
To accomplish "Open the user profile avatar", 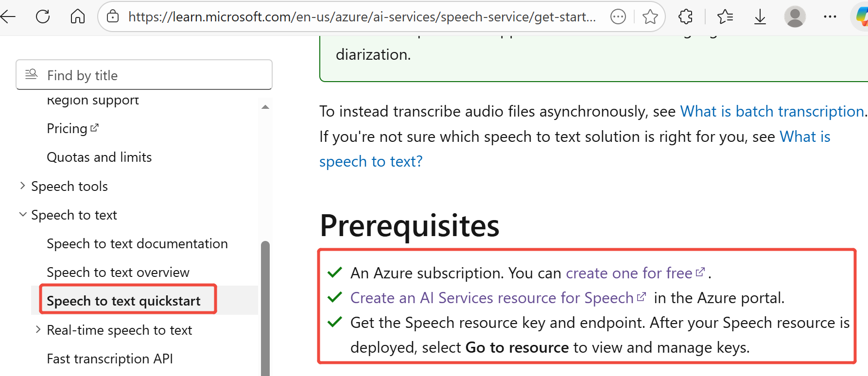I will point(795,17).
